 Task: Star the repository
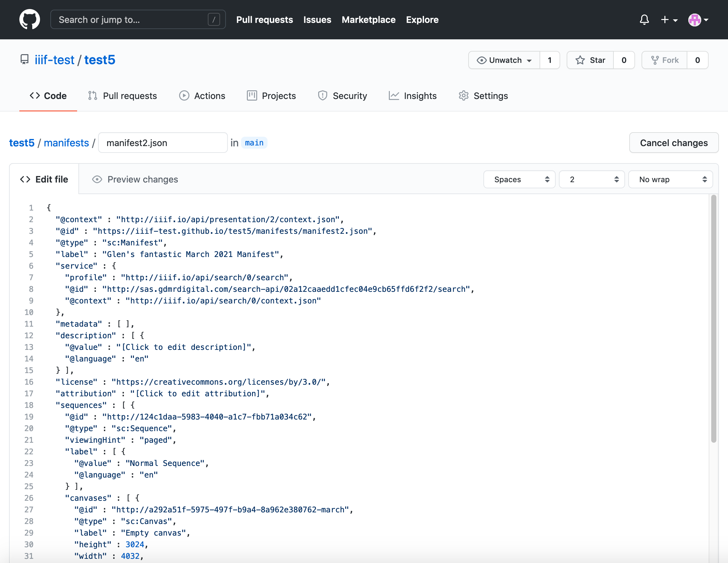(590, 60)
